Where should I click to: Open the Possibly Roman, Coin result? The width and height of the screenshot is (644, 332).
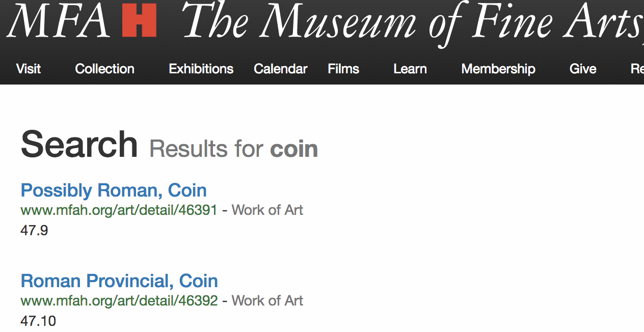click(x=114, y=190)
